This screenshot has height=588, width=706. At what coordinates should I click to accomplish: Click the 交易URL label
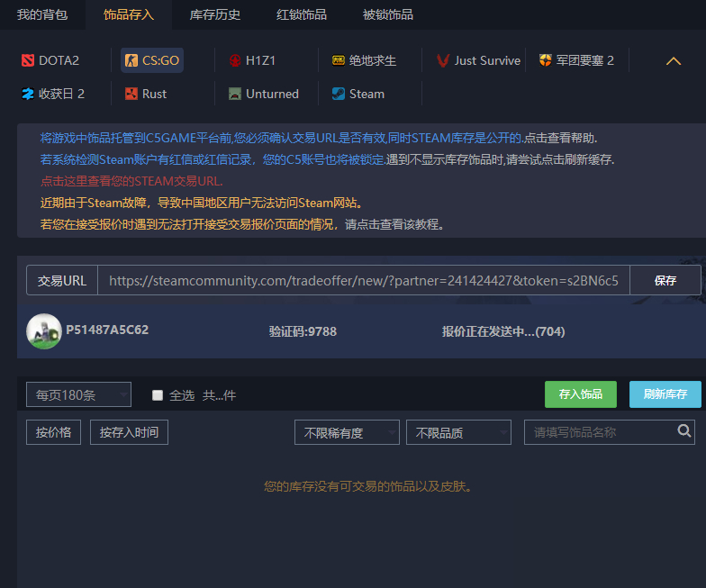coord(61,281)
